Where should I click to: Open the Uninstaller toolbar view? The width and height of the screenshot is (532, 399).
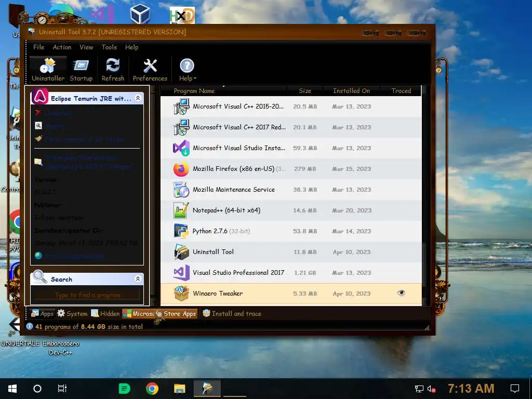48,70
